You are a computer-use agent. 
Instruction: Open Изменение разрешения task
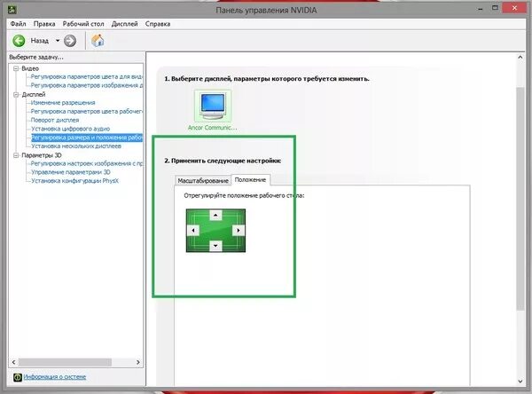pyautogui.click(x=63, y=103)
